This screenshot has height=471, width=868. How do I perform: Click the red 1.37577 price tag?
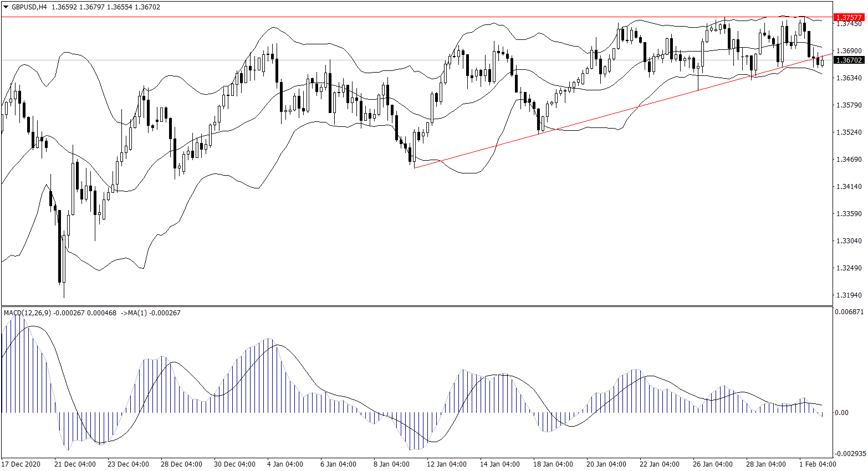pyautogui.click(x=850, y=18)
